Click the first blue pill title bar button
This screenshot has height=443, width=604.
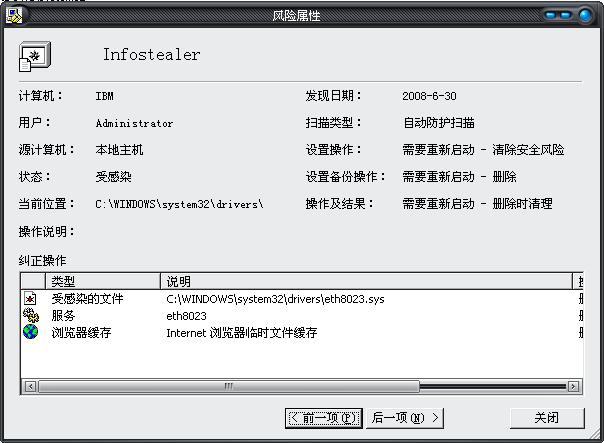(x=550, y=15)
